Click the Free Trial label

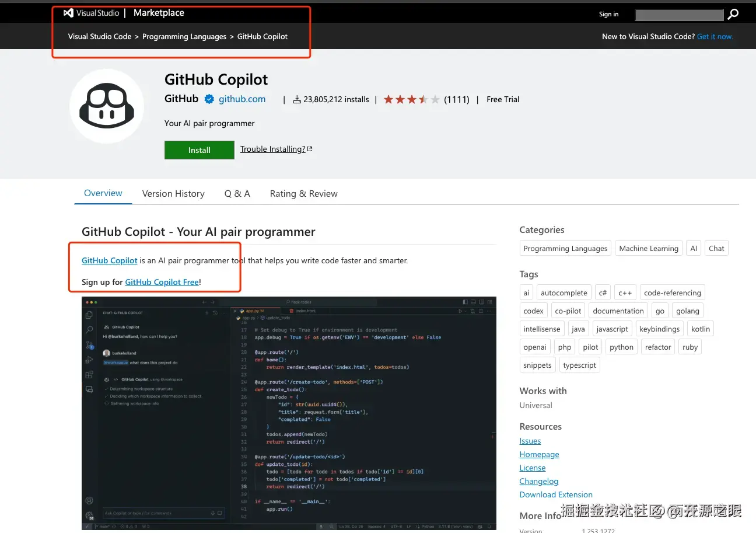[503, 99]
